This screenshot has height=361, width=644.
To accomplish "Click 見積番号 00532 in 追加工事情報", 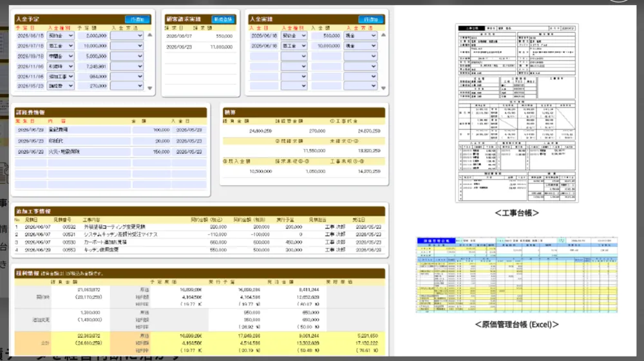I will click(69, 227).
